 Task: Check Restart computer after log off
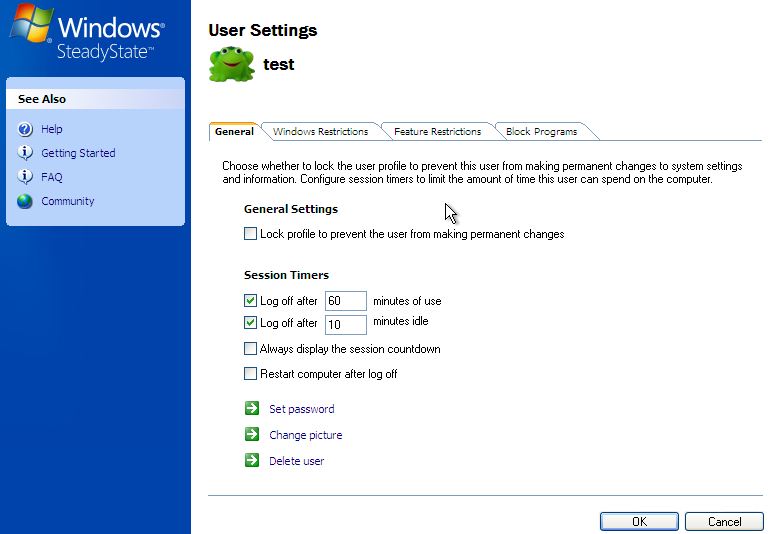(250, 374)
